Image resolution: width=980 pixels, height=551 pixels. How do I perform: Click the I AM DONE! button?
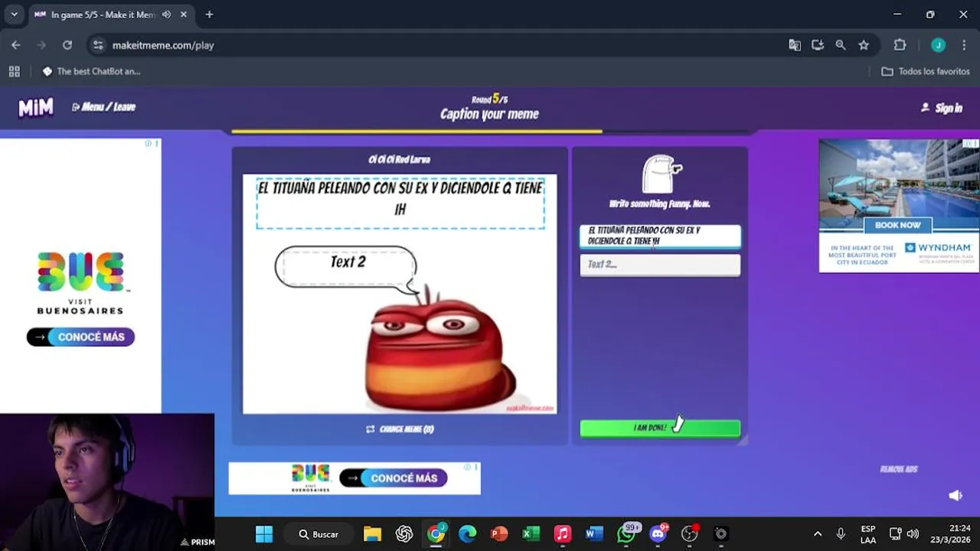point(660,428)
